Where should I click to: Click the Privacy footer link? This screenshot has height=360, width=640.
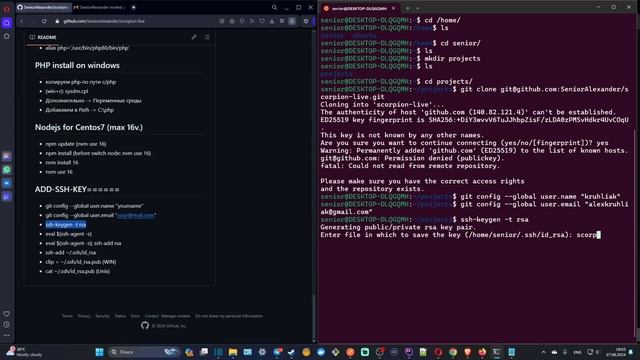[x=84, y=316]
